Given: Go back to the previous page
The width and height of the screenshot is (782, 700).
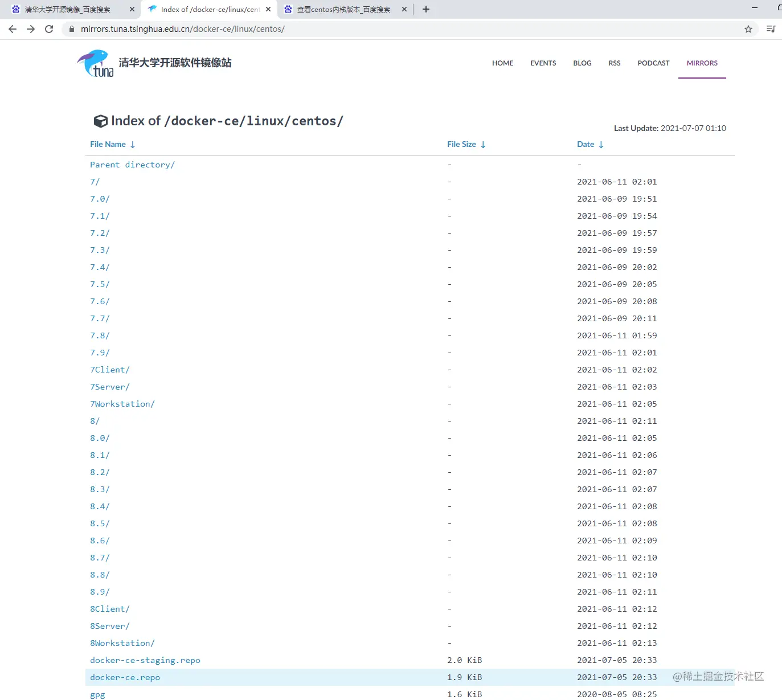Looking at the screenshot, I should tap(13, 29).
